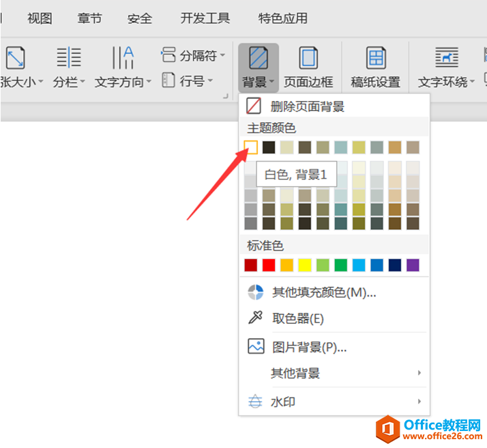The width and height of the screenshot is (487, 448).
Task: Click the Columns (分栏) icon
Action: (x=69, y=57)
